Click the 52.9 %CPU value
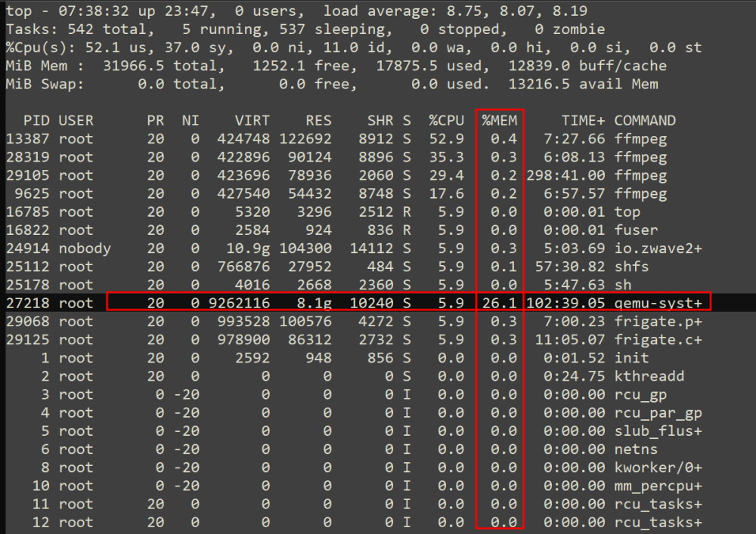This screenshot has height=534, width=756. point(447,139)
